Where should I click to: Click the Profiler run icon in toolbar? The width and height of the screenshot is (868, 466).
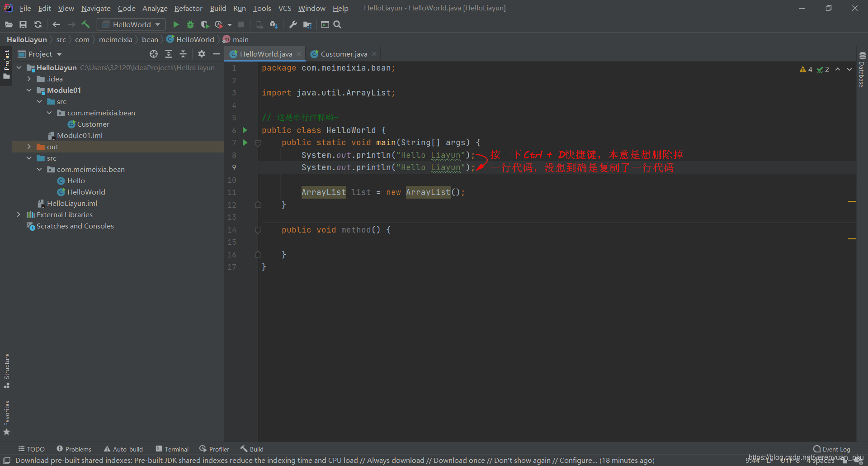pyautogui.click(x=219, y=24)
